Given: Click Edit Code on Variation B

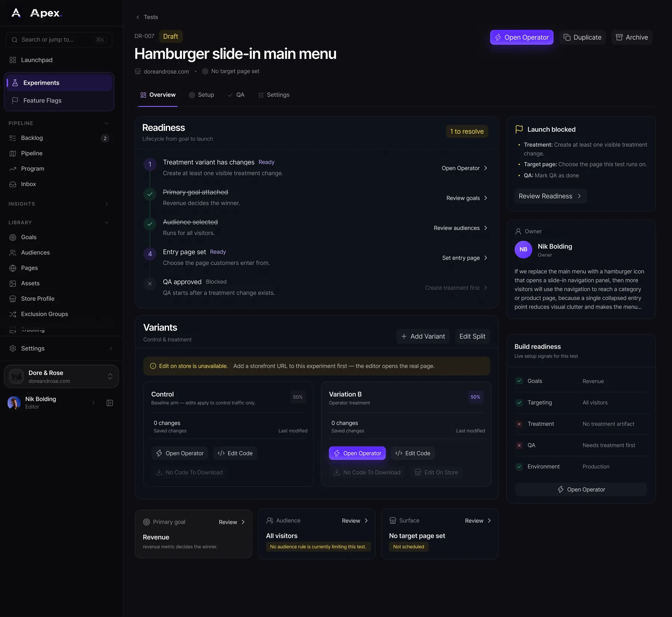Looking at the screenshot, I should click(413, 453).
